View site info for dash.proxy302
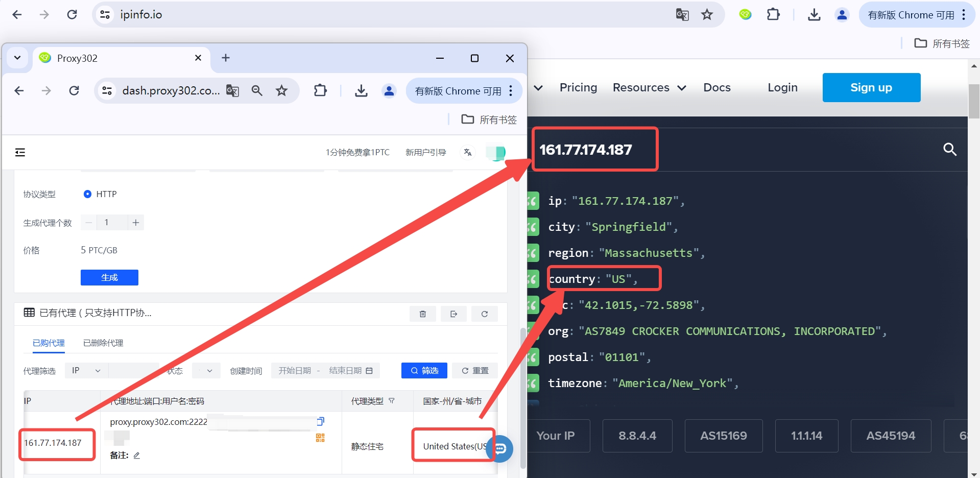Image resolution: width=980 pixels, height=478 pixels. (107, 90)
